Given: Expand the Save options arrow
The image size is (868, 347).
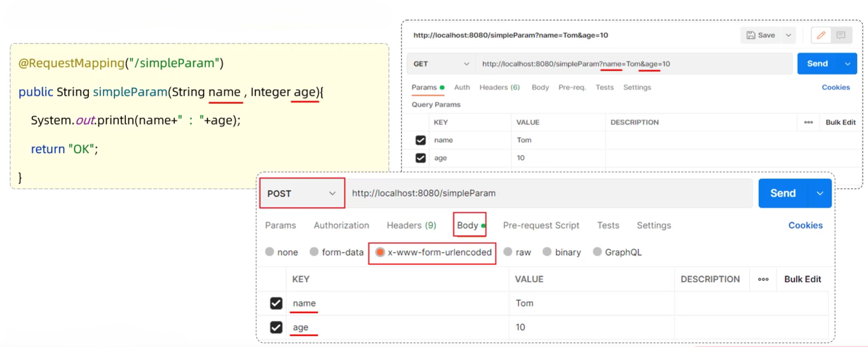Looking at the screenshot, I should tap(788, 35).
